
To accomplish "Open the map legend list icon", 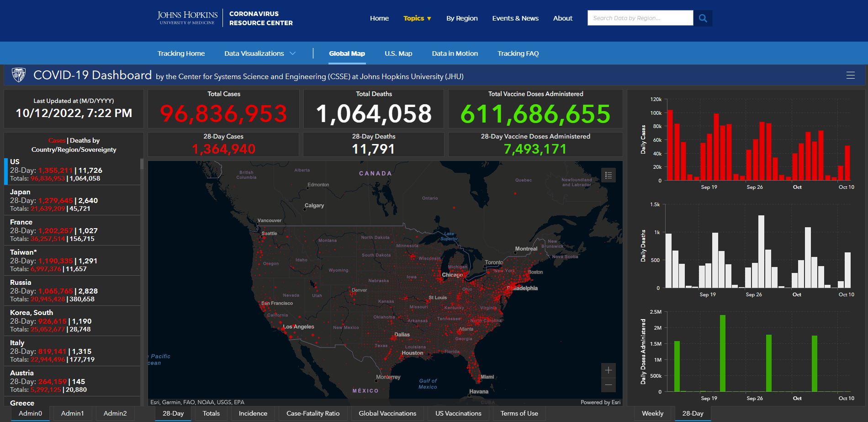I will click(608, 175).
